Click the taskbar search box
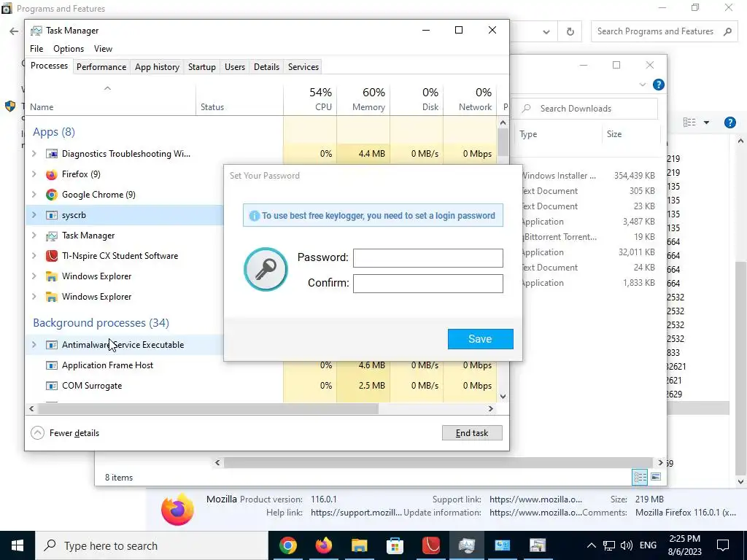The height and width of the screenshot is (560, 747). coord(152,545)
